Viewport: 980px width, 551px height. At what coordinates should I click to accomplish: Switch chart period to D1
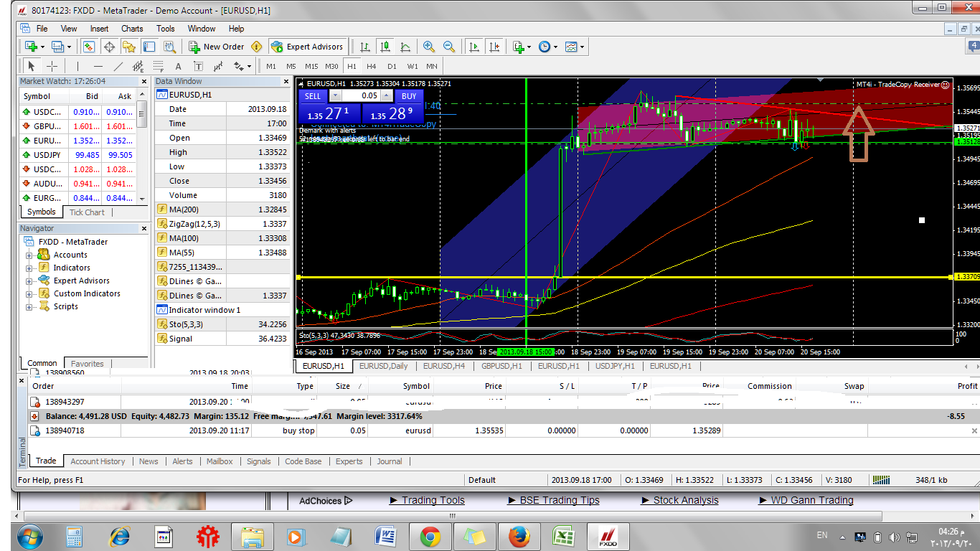click(392, 66)
